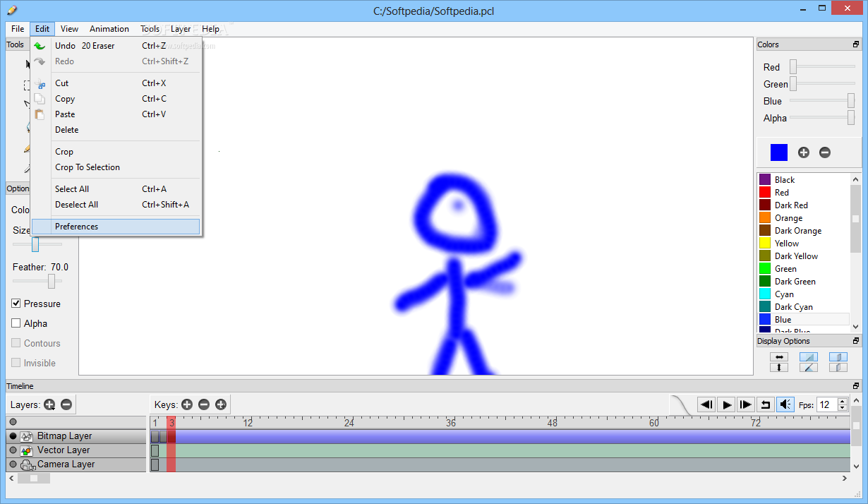Image resolution: width=868 pixels, height=504 pixels.
Task: Click the Fps value input field
Action: [x=826, y=404]
